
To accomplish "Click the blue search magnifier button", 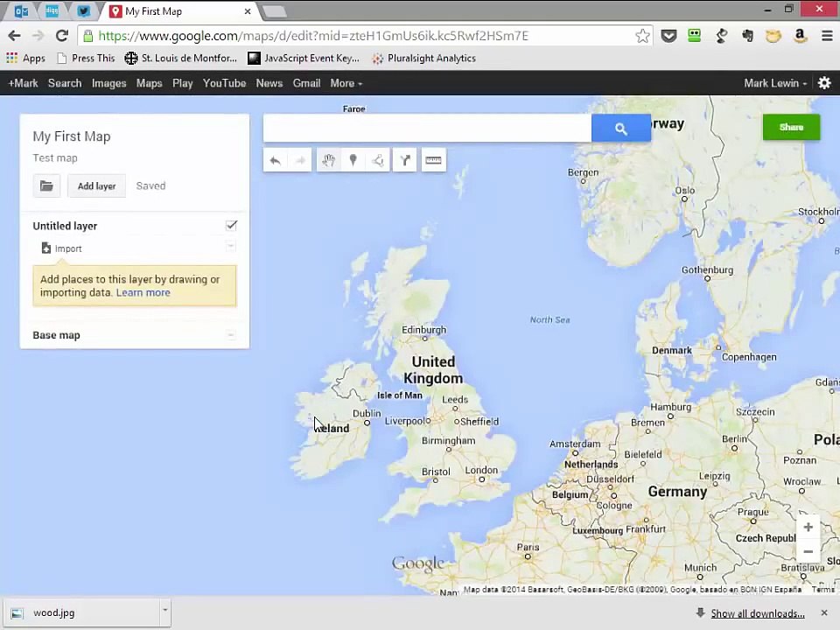I will tap(621, 128).
